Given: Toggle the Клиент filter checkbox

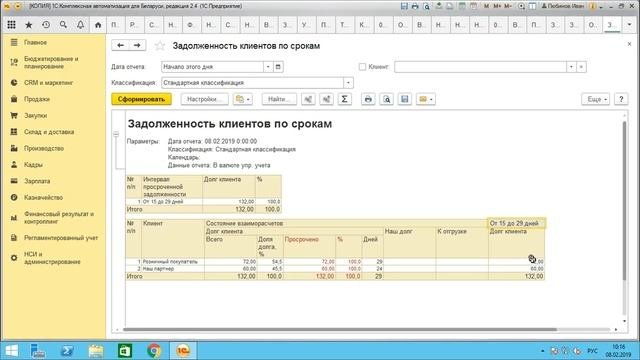Looking at the screenshot, I should 362,67.
